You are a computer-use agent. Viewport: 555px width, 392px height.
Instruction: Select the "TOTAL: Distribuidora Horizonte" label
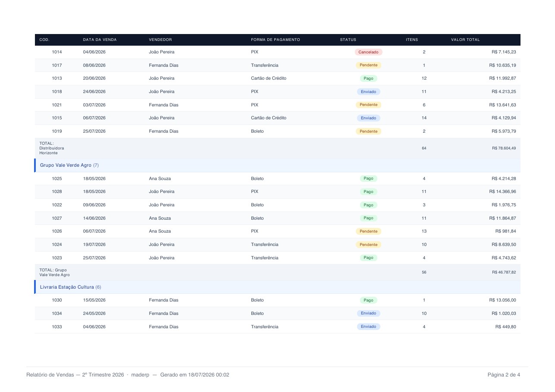coord(52,148)
